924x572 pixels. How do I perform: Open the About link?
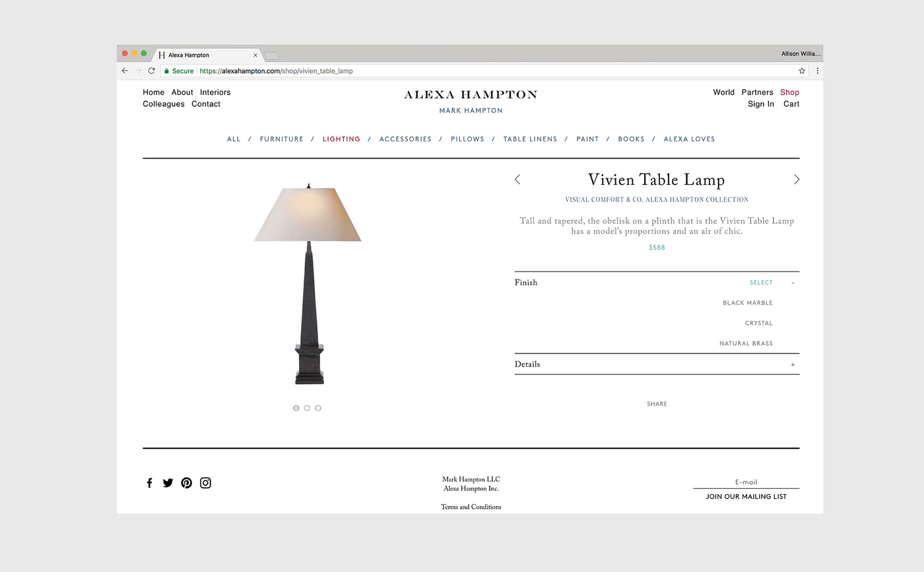coord(182,92)
